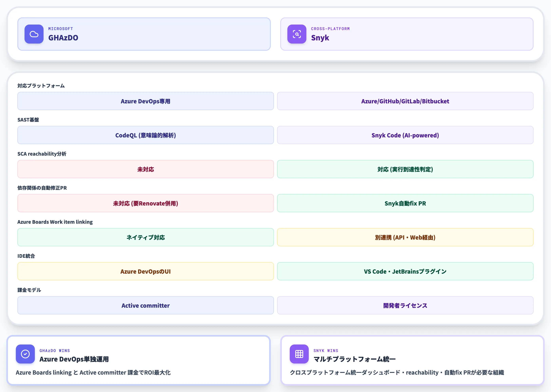Click the SCA reachability分析 row label
Screen dimensions: 551x392
pyautogui.click(x=42, y=154)
